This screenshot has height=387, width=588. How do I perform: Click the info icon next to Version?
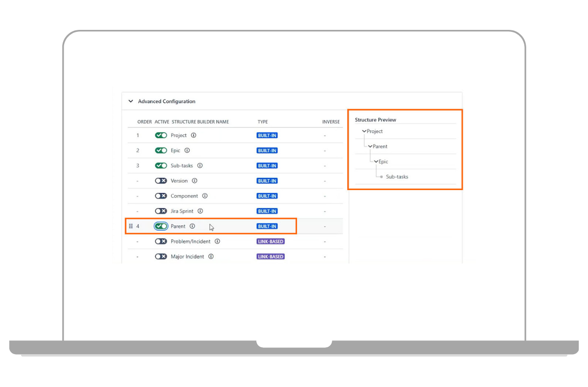(x=194, y=181)
